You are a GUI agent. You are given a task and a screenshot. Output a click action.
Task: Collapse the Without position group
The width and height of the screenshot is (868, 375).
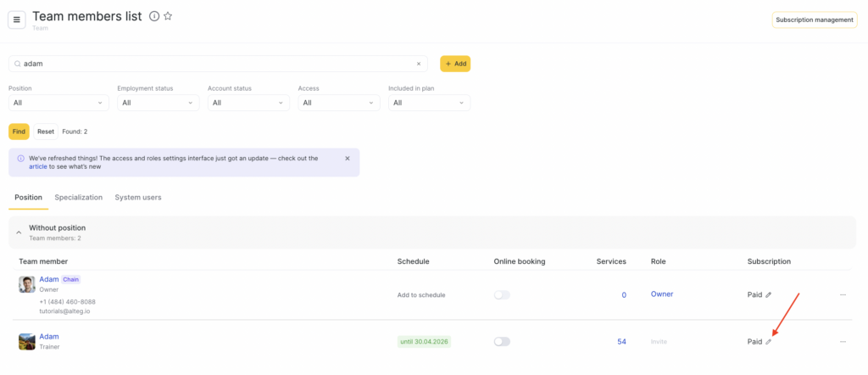pyautogui.click(x=19, y=232)
